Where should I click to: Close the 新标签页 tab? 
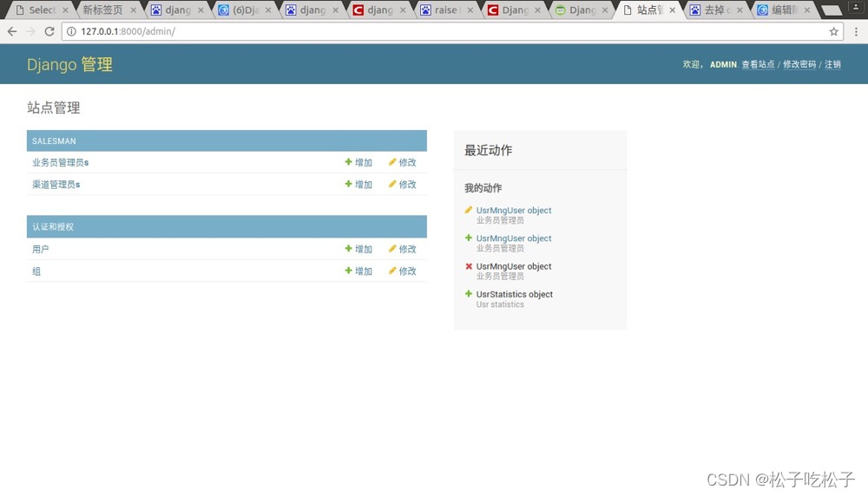134,10
